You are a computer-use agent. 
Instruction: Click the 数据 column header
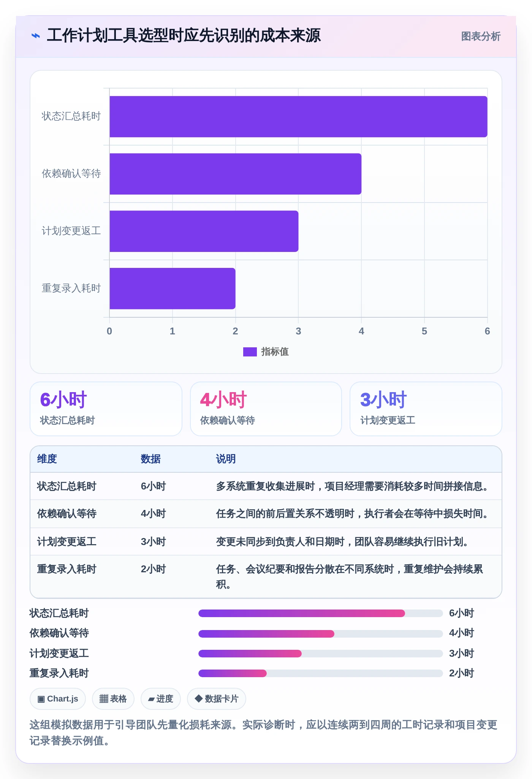[151, 459]
